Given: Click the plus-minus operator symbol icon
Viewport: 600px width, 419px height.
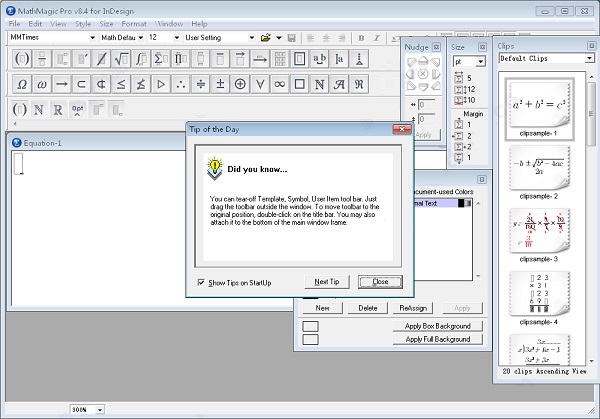Looking at the screenshot, I should [220, 84].
